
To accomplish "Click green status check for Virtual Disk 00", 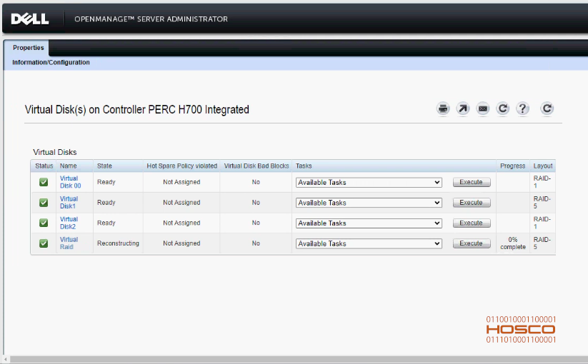I will 44,183.
